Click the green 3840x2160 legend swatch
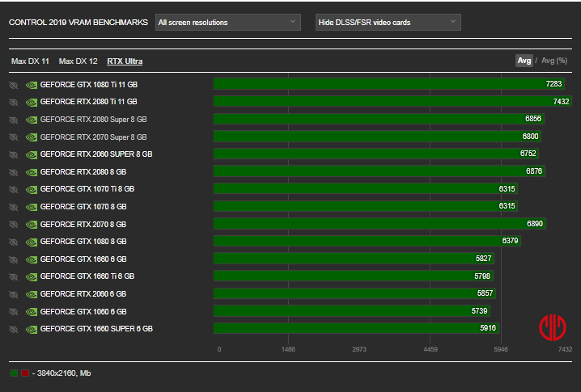581x392 pixels. tap(14, 373)
